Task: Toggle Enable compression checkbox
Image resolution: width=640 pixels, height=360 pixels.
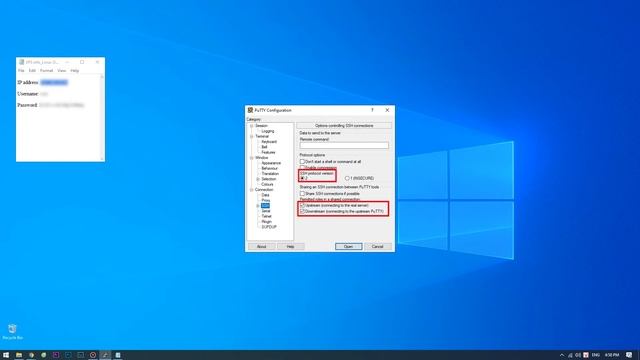Action: [318, 167]
